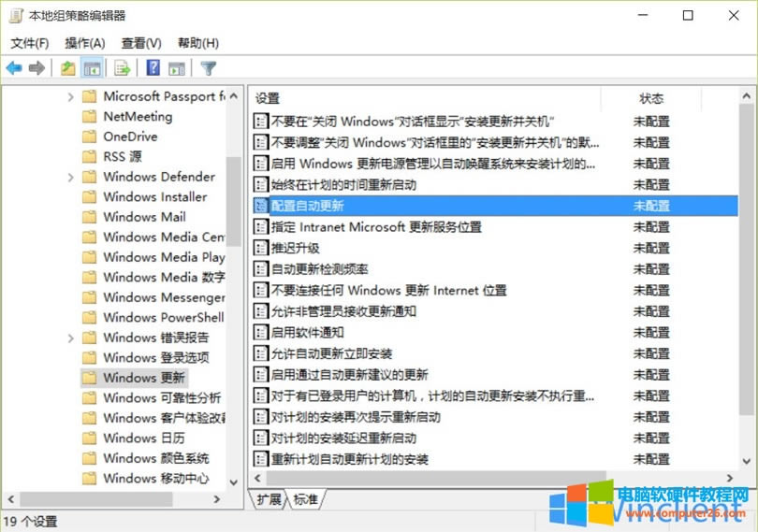Click the tree pane vertical scrollbar thumb
The height and width of the screenshot is (532, 758).
[234, 202]
